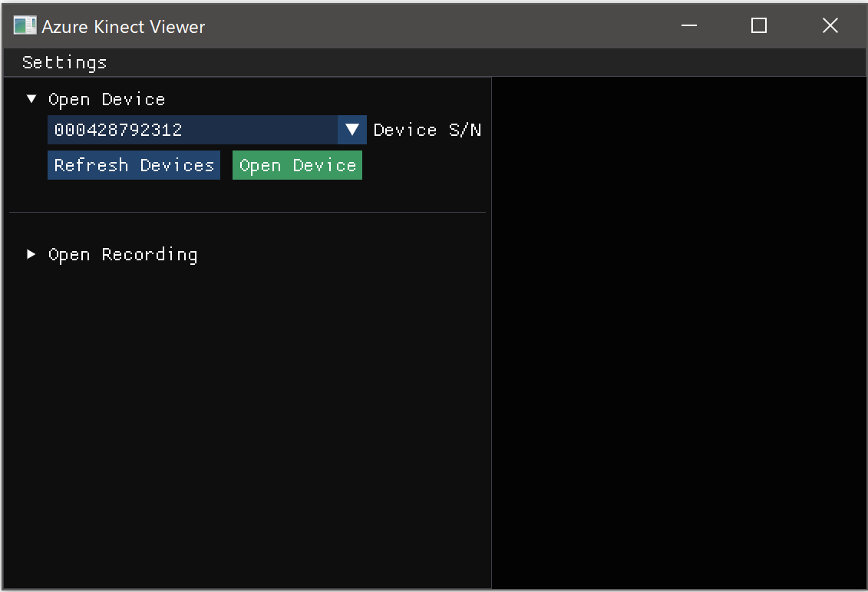Expand the Open Recording section

[31, 254]
